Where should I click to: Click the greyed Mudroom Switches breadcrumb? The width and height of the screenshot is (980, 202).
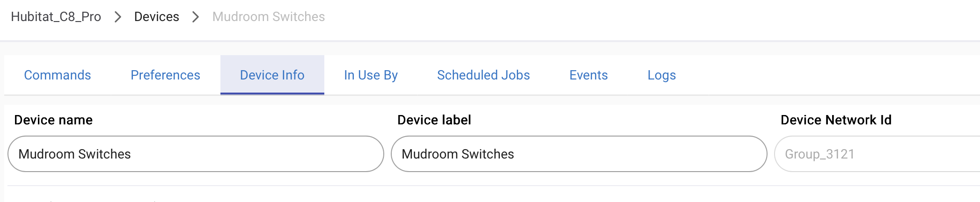(268, 17)
